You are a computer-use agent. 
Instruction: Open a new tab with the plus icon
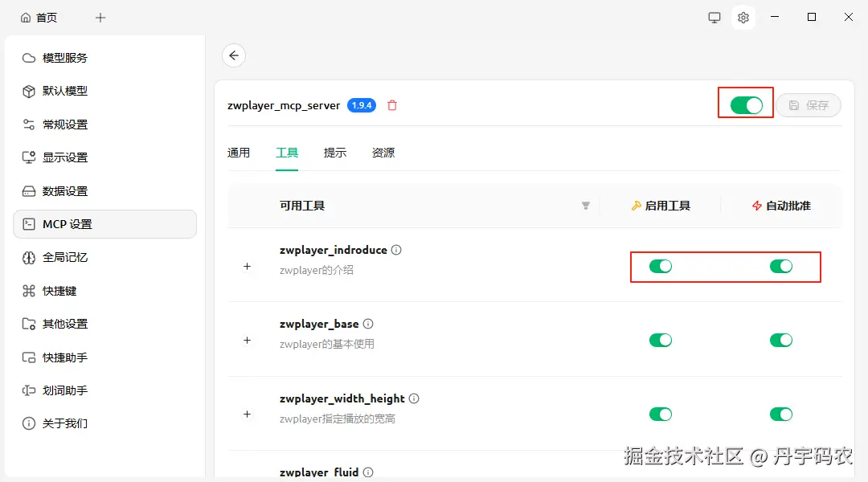pos(100,18)
